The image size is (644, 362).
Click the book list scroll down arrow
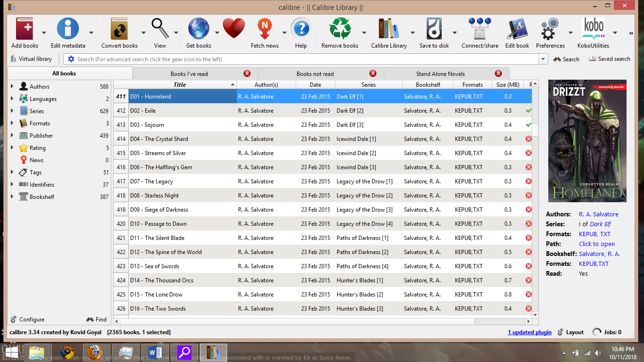(535, 314)
